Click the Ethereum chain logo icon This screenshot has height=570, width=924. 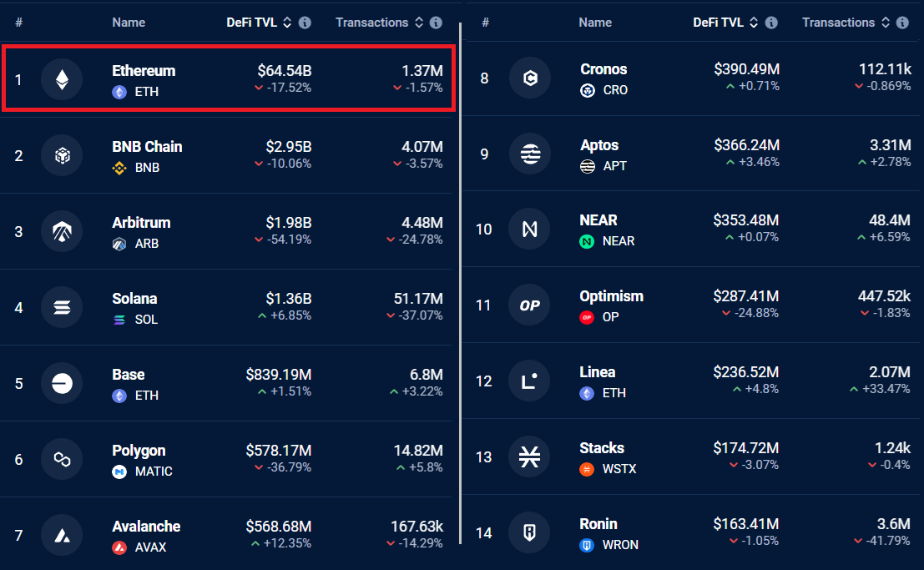point(62,79)
